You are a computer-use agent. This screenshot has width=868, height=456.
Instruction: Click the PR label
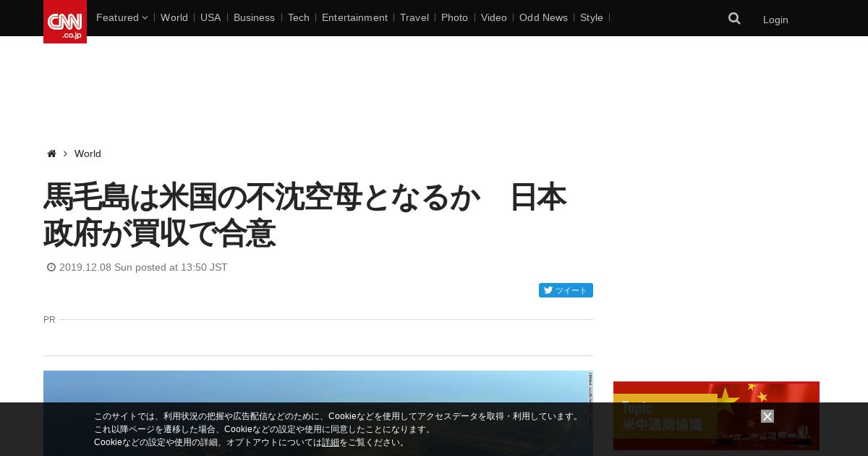(49, 319)
